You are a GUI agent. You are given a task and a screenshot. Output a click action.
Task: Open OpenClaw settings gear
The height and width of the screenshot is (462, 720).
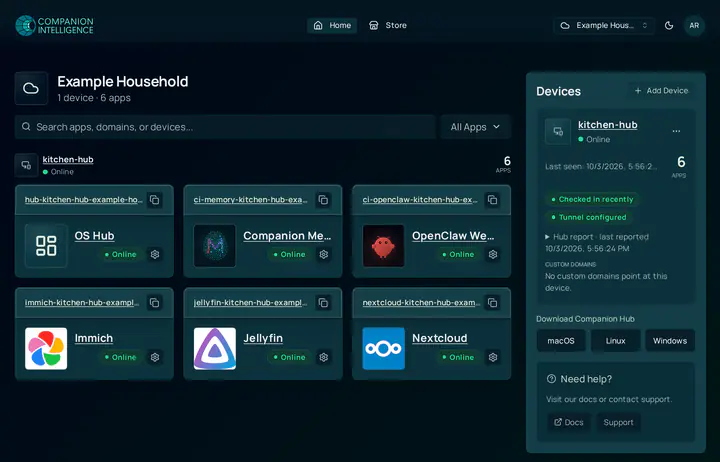pyautogui.click(x=493, y=254)
